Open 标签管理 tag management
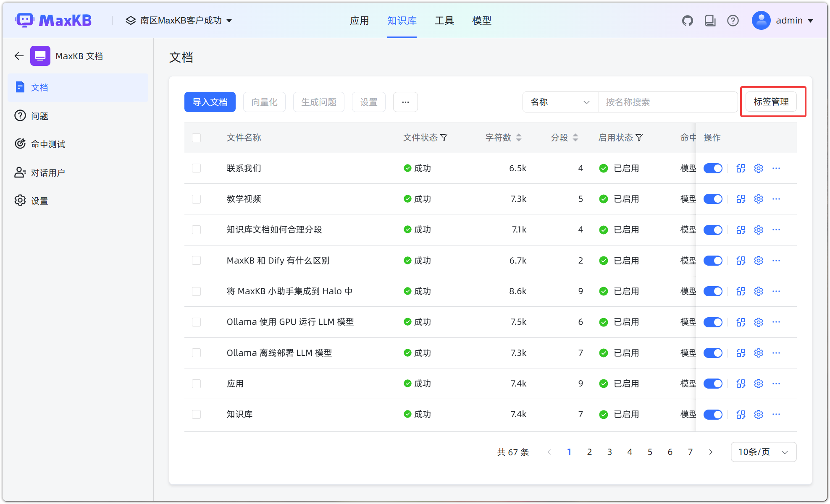830x504 pixels. (772, 102)
